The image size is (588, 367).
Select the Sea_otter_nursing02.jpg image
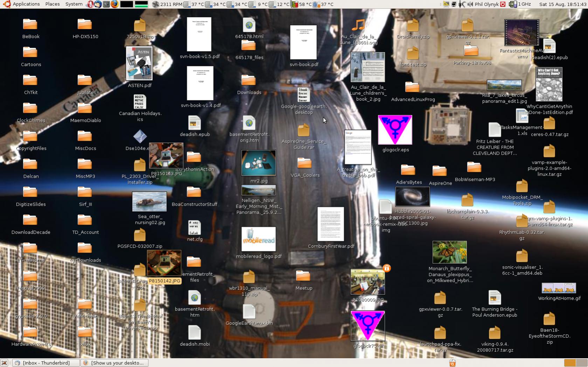click(x=150, y=209)
